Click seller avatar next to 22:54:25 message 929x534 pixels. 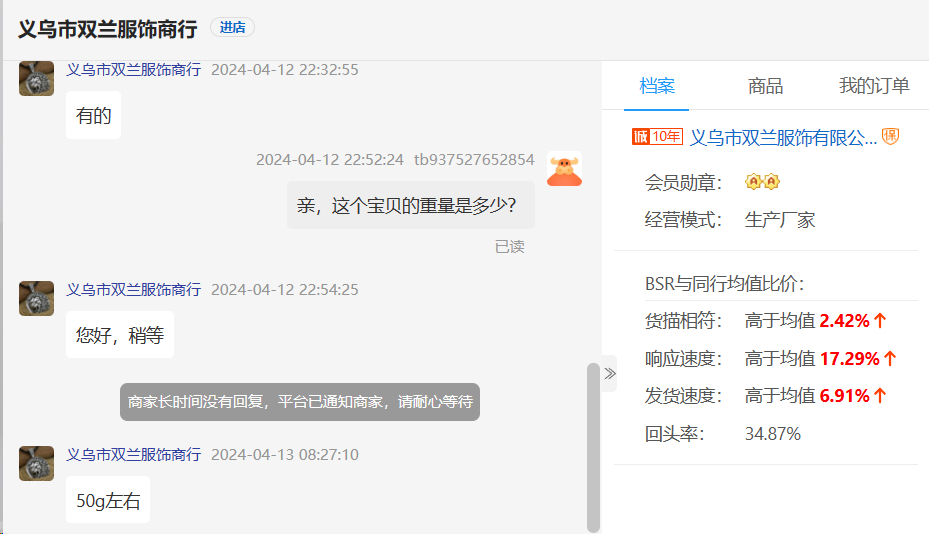36,298
